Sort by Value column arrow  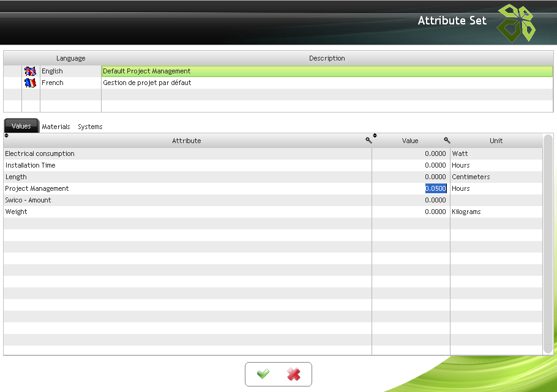[x=375, y=135]
